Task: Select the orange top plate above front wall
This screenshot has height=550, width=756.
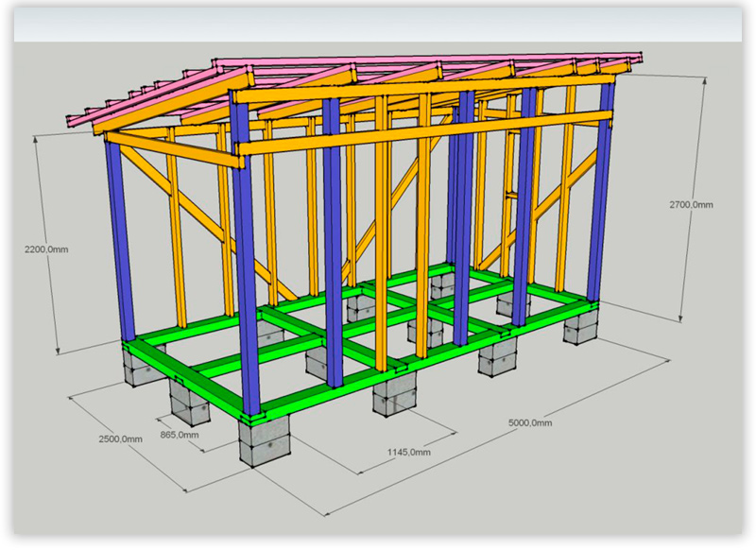Action: click(x=424, y=88)
